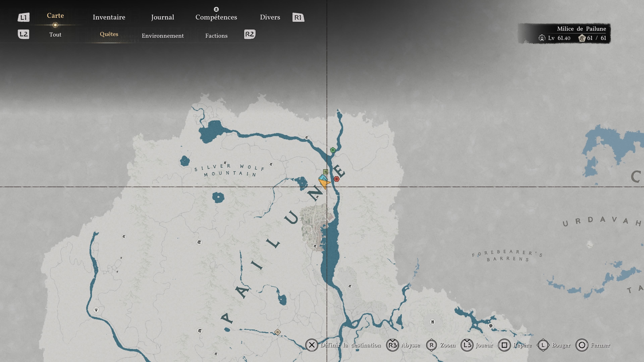Viewport: 644px width, 362px height.
Task: Click the L3 button icon for Joueur
Action: click(467, 345)
